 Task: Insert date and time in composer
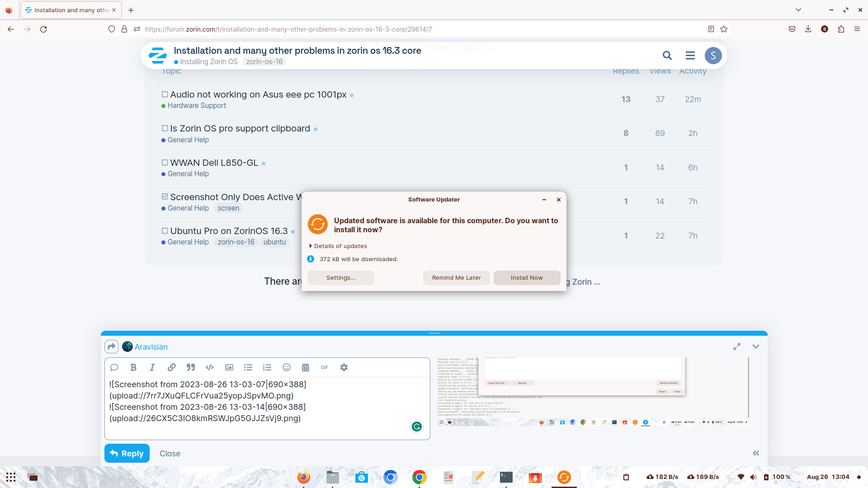[x=306, y=367]
